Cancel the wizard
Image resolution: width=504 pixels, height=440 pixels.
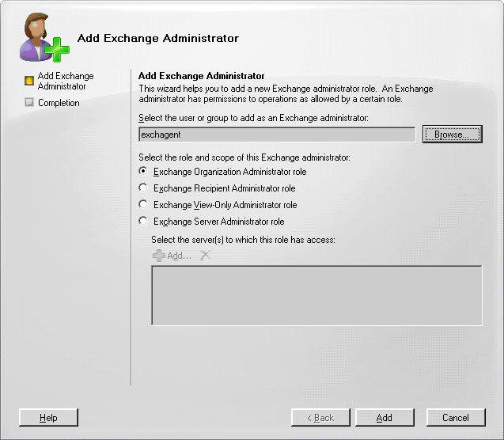[x=456, y=418]
